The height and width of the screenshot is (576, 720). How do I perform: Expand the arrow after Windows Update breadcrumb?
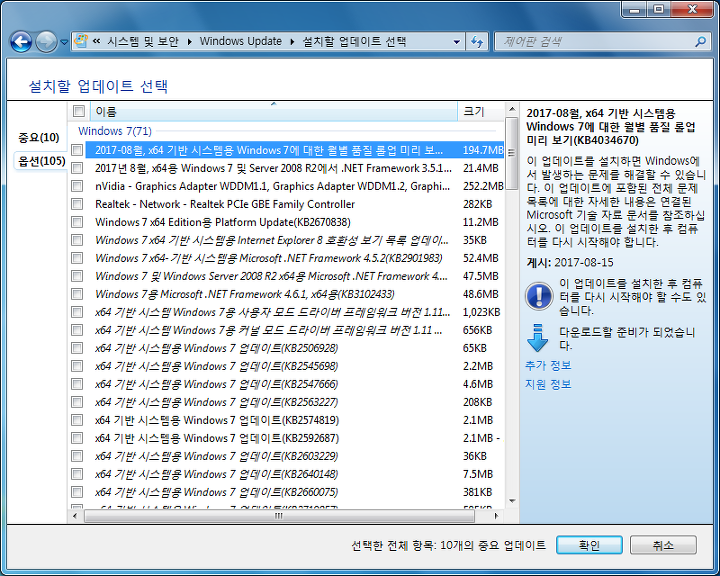coord(292,42)
